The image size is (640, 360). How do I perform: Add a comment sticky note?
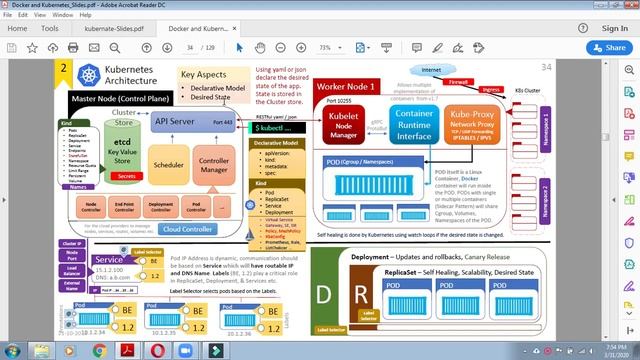(x=417, y=48)
